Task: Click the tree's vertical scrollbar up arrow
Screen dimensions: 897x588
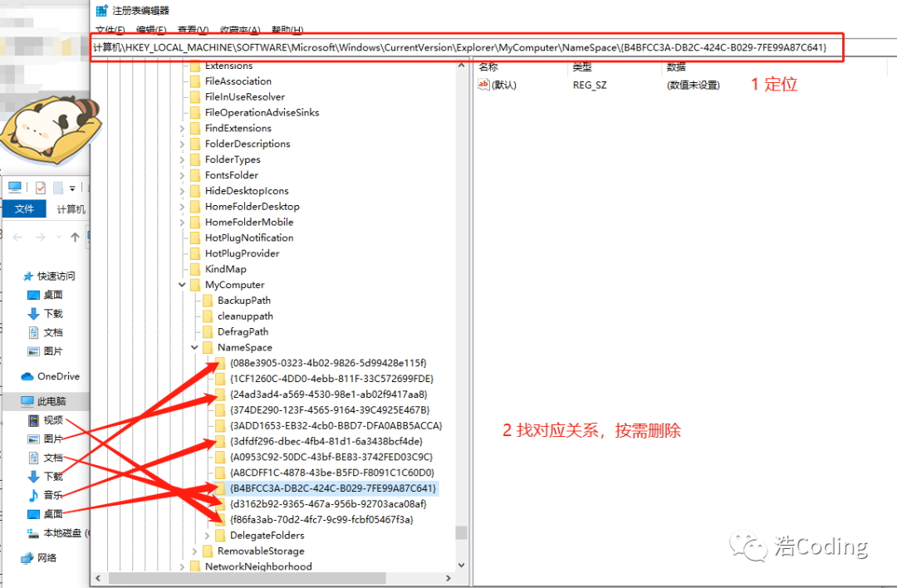Action: click(x=461, y=66)
